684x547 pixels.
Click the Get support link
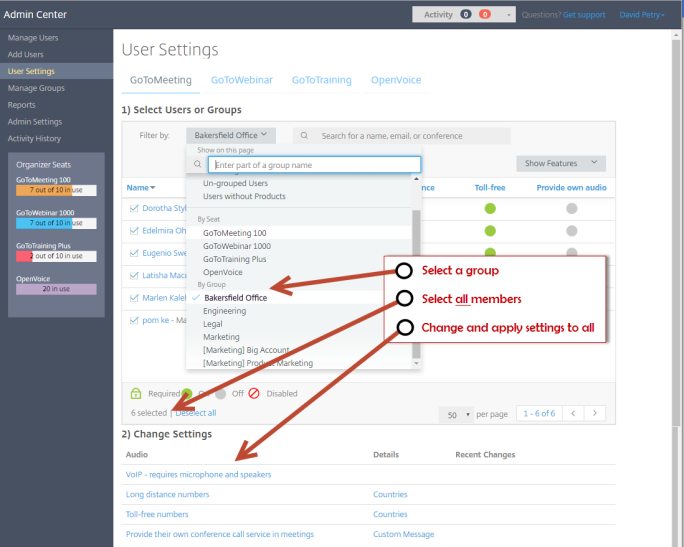tap(583, 15)
